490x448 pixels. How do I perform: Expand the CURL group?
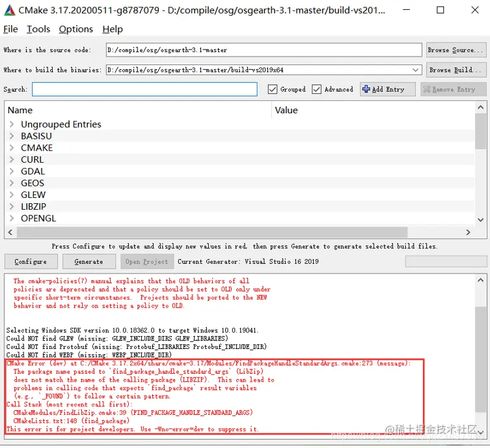(12, 160)
